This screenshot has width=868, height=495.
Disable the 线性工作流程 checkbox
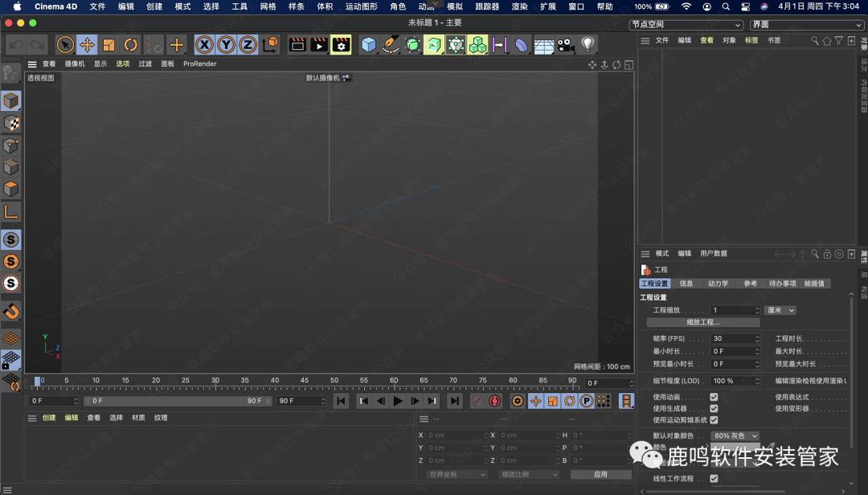[714, 479]
